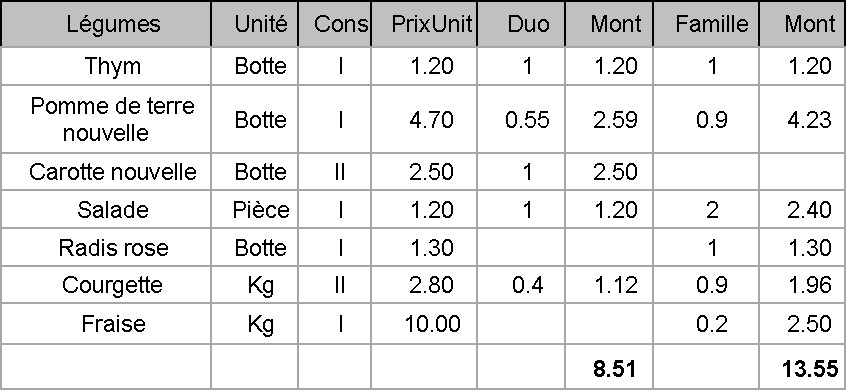This screenshot has height=390, width=846.
Task: Select the 8.51 total cell
Action: point(609,368)
